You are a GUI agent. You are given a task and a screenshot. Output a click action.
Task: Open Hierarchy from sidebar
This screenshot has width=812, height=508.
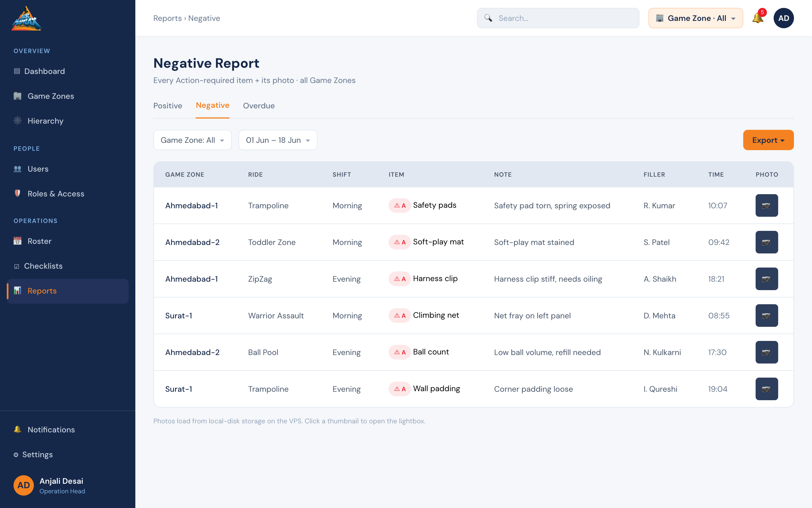coord(67,121)
